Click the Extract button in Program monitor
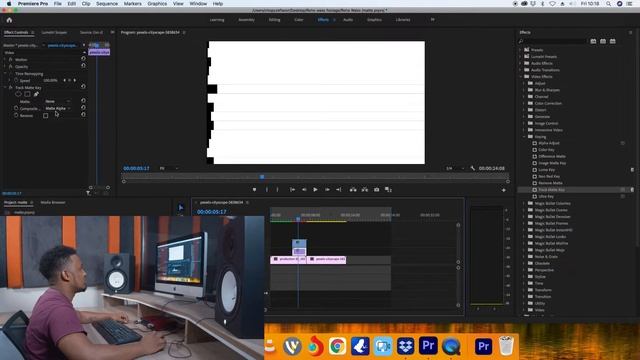The width and height of the screenshot is (640, 360). coord(365,190)
